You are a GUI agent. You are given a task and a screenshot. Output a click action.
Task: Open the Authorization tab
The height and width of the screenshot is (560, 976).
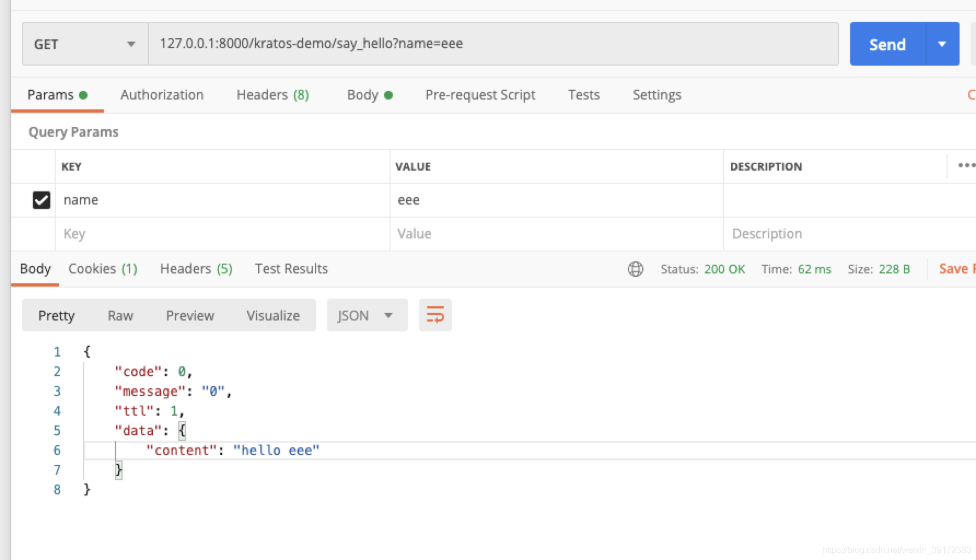point(162,95)
